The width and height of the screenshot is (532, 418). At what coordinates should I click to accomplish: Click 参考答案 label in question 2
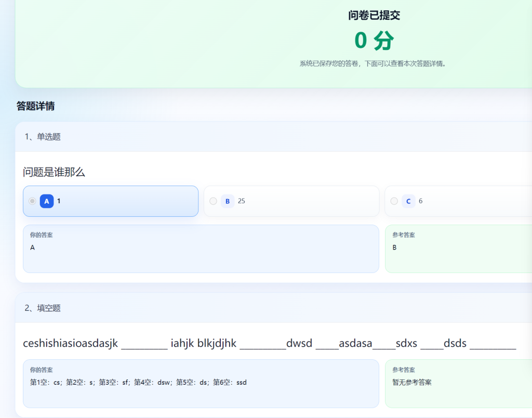click(404, 370)
